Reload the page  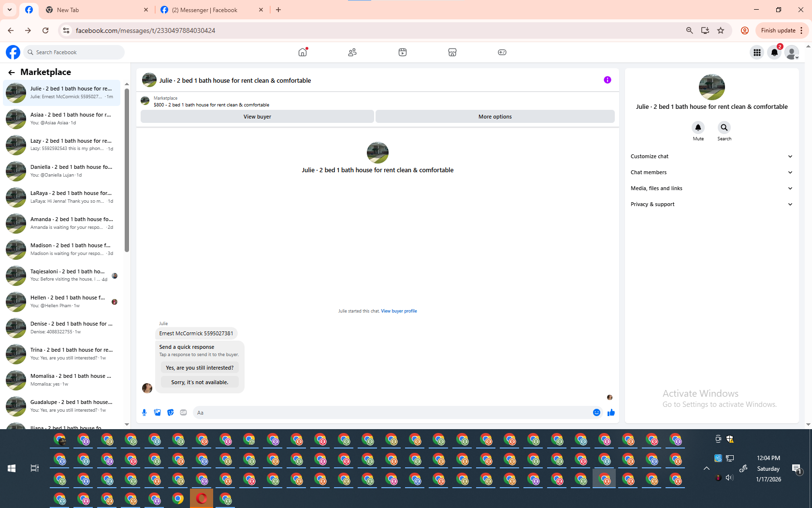45,30
